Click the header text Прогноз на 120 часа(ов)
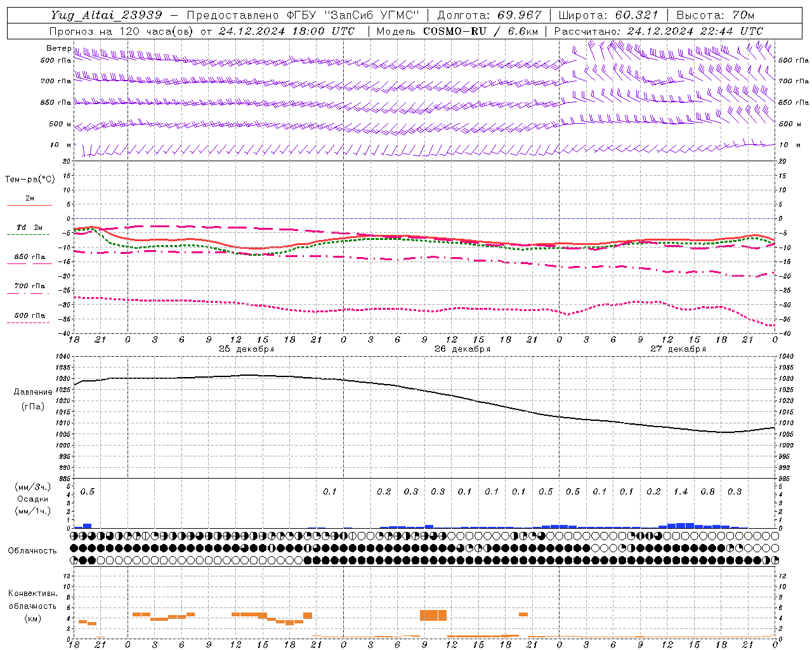Screen dimensions: 812x650 point(122,31)
